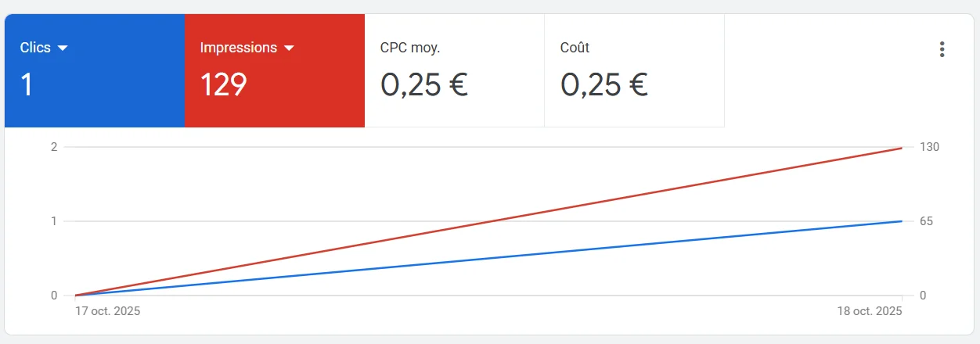Image resolution: width=980 pixels, height=344 pixels.
Task: Expand the Clics metric dropdown arrow
Action: 63,48
